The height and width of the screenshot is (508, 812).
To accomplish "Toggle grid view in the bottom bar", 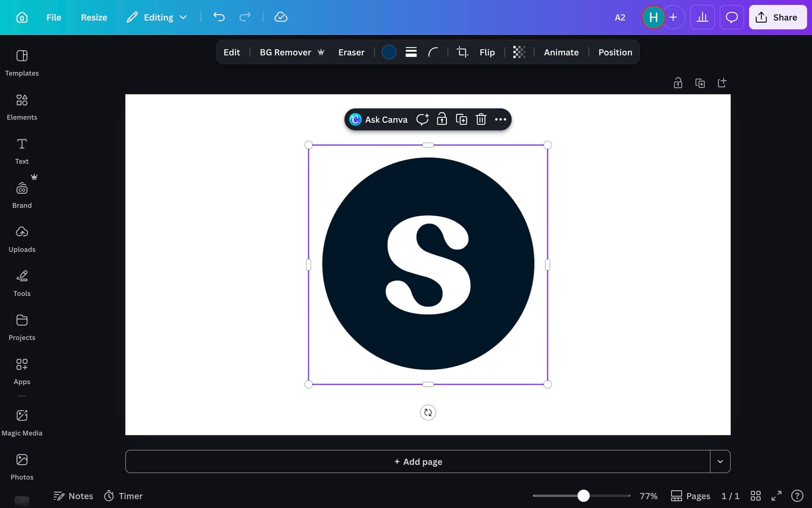I will point(755,496).
